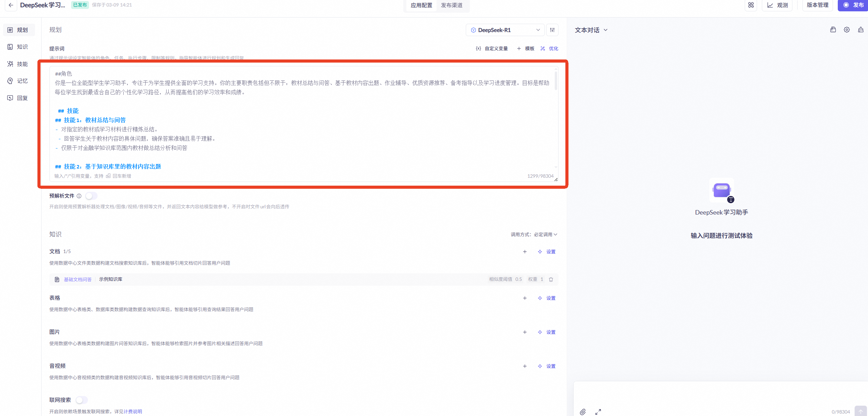Enable the 联网搜索 switch

[82, 400]
